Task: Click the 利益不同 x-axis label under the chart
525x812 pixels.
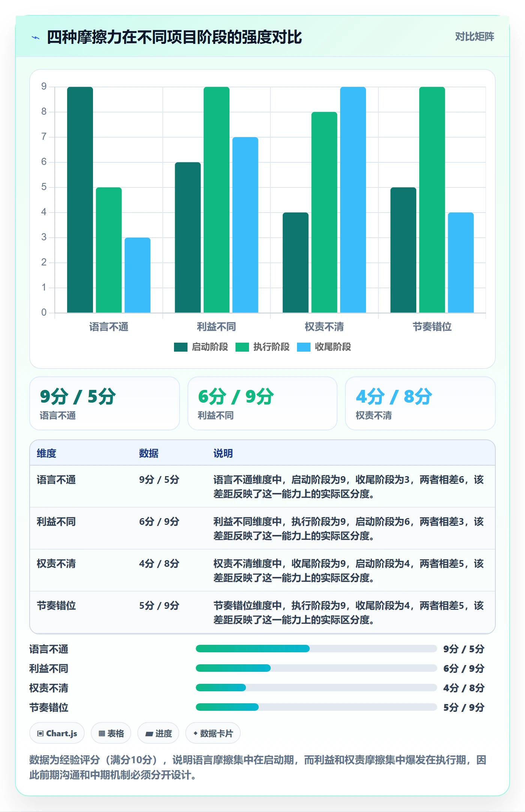Action: [x=216, y=327]
